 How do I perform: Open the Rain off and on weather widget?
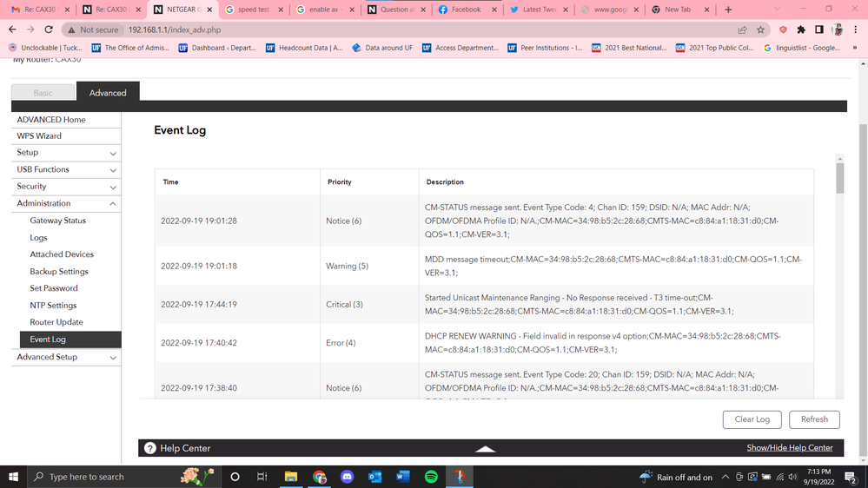tap(675, 477)
